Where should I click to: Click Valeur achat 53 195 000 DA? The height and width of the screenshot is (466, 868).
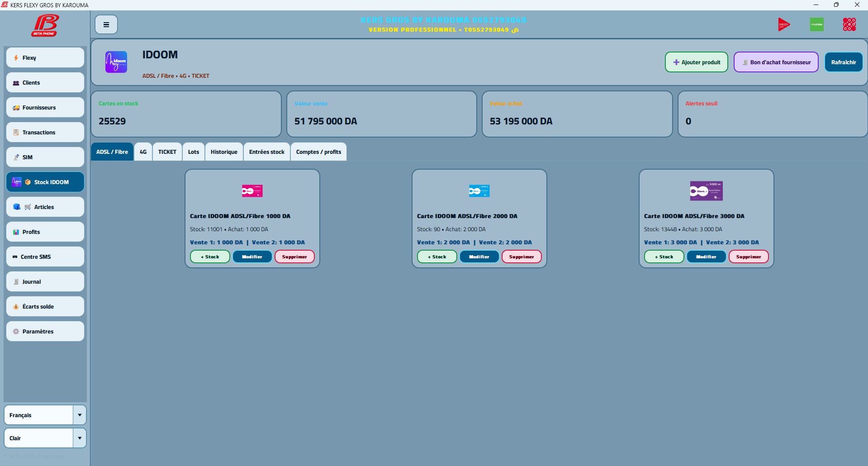[521, 121]
